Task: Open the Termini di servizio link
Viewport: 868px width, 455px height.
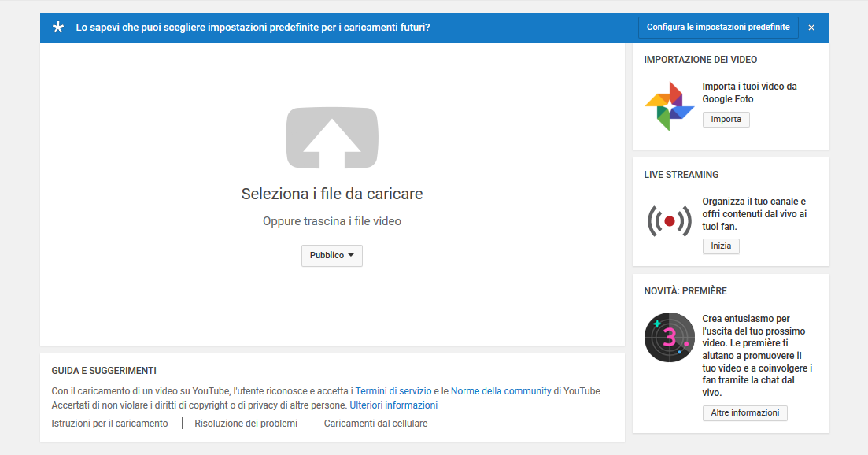Action: tap(393, 391)
